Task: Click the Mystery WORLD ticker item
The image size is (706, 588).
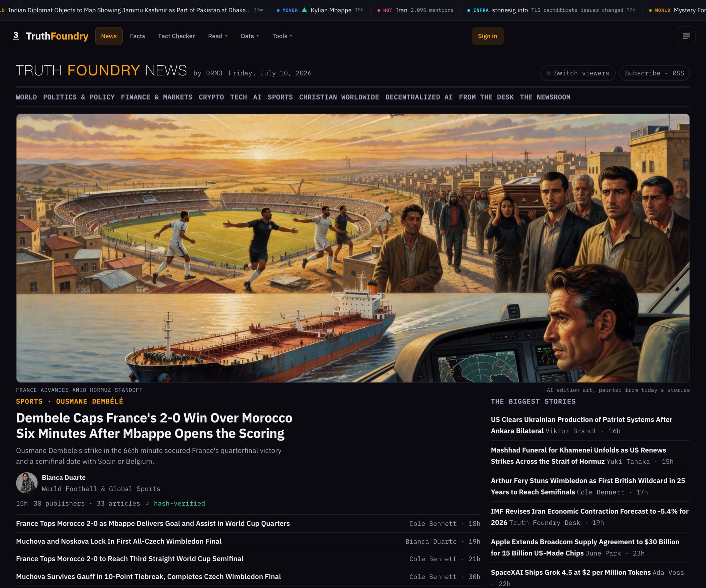Action: (677, 10)
